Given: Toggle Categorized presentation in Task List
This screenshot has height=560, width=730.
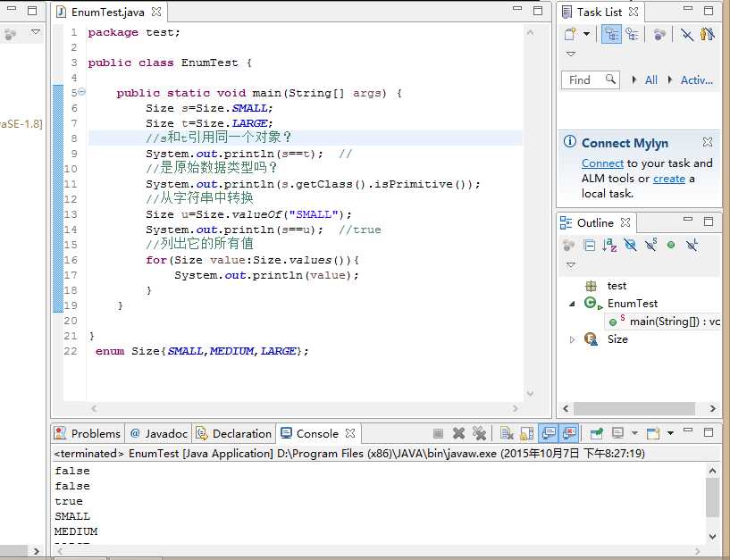Looking at the screenshot, I should 611,35.
